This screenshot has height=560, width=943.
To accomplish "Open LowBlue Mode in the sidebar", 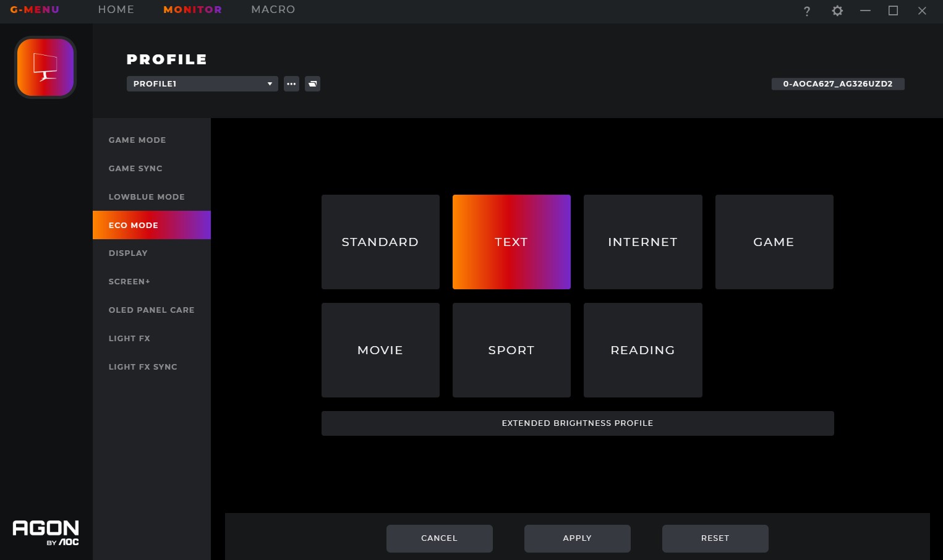I will click(x=151, y=197).
